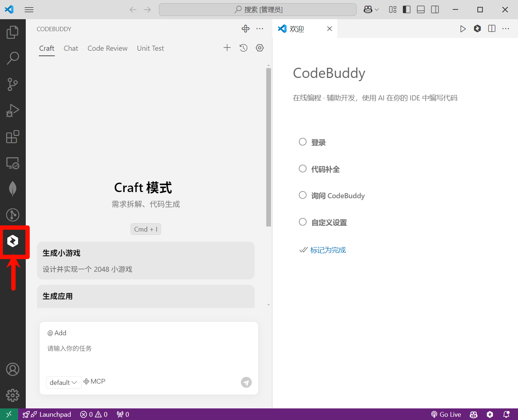Open the Explorer view in activity bar
Image resolution: width=518 pixels, height=420 pixels.
(13, 32)
